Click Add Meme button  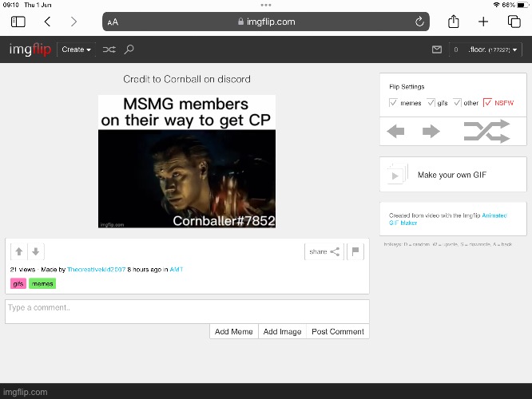click(234, 331)
